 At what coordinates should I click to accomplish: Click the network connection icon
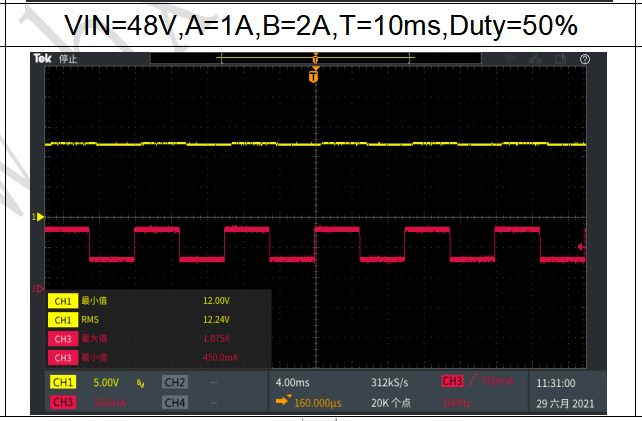click(535, 59)
